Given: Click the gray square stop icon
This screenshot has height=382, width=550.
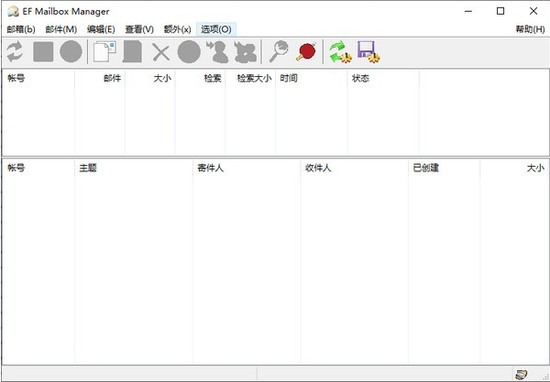Looking at the screenshot, I should 43,52.
